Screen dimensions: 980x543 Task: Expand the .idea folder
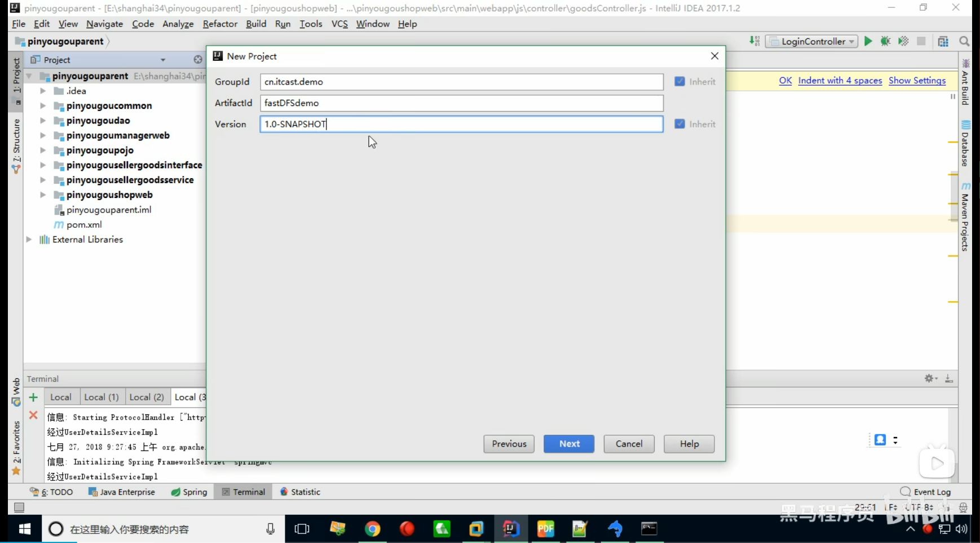point(43,91)
